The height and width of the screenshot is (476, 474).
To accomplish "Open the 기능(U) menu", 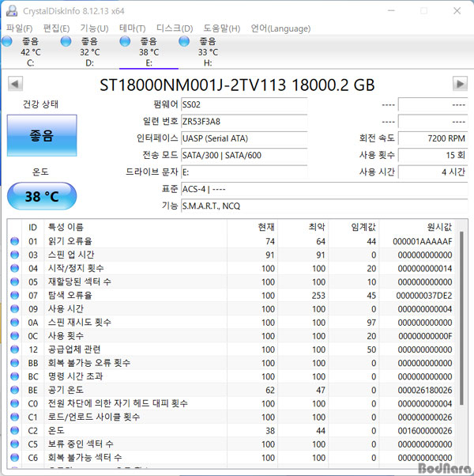I will pyautogui.click(x=94, y=28).
